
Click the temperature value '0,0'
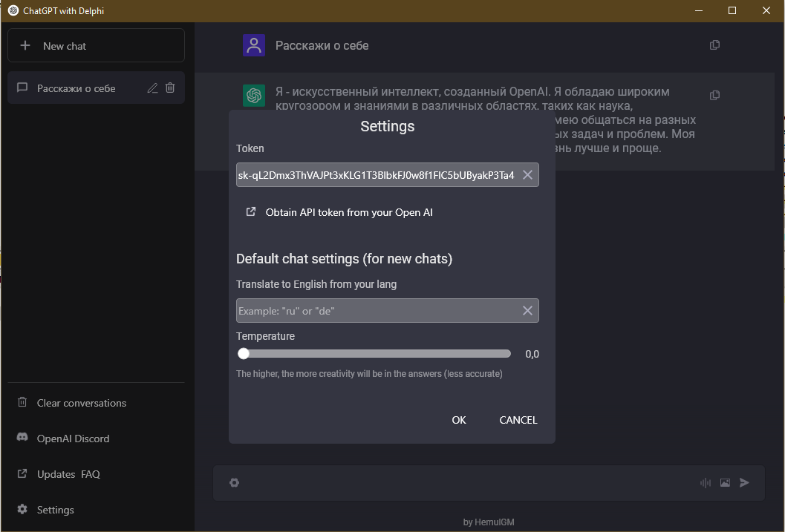[x=532, y=354]
